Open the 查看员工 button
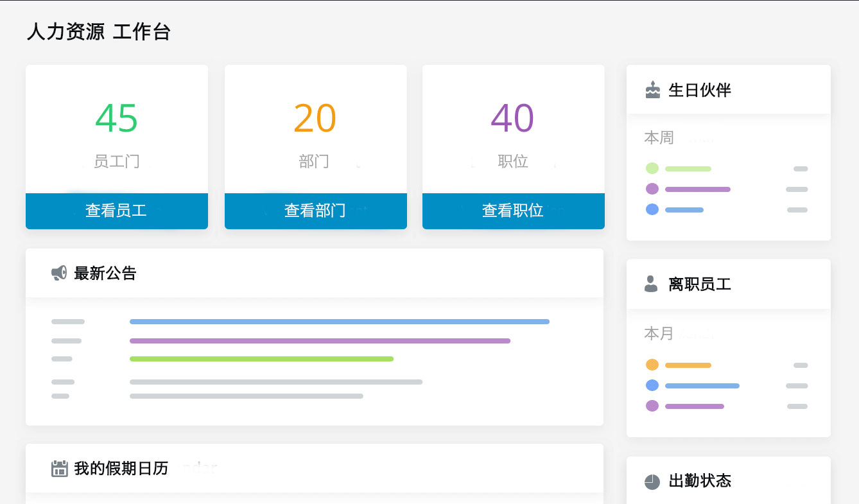This screenshot has height=504, width=859. [117, 211]
